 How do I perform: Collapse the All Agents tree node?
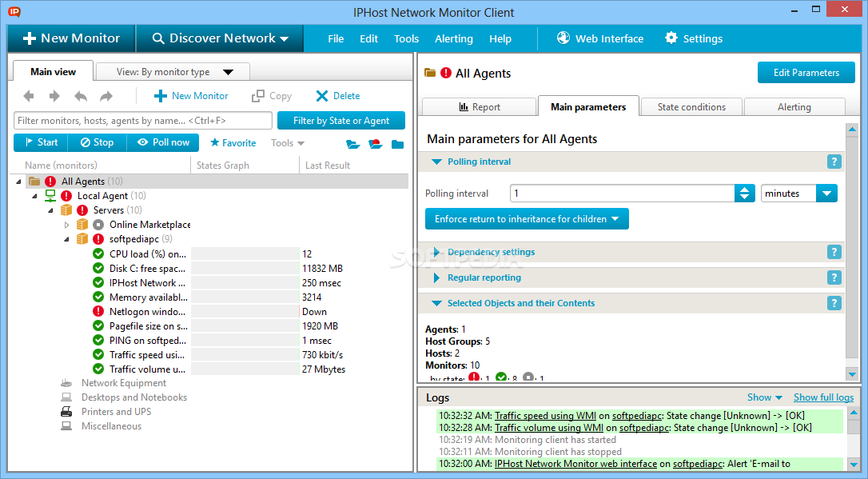(x=19, y=182)
